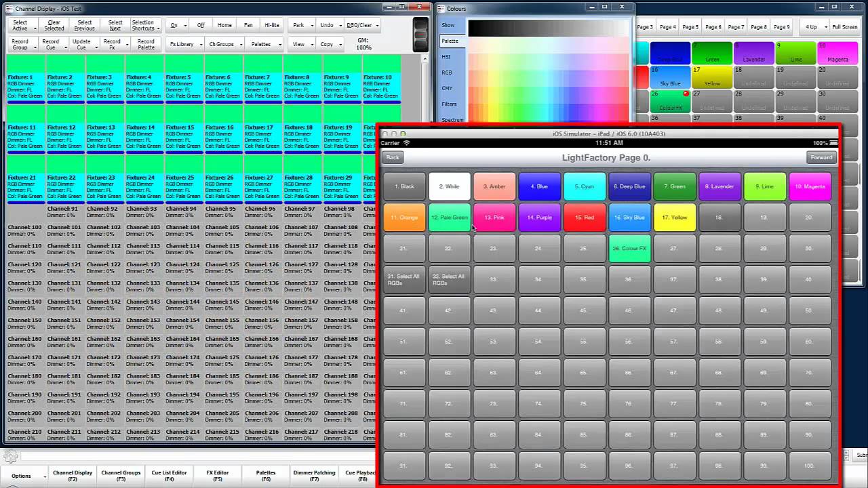The height and width of the screenshot is (488, 868).
Task: Switch to the Show tab in Colours
Action: 452,25
